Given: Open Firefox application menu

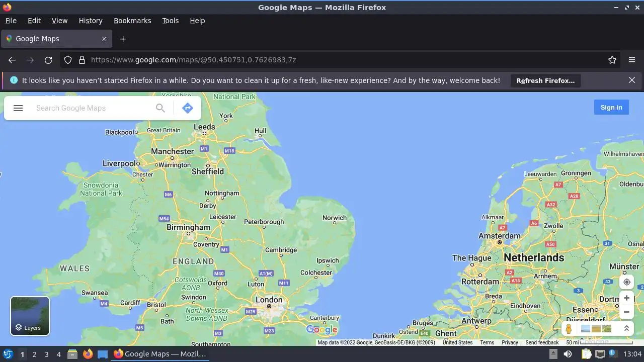Looking at the screenshot, I should click(632, 60).
